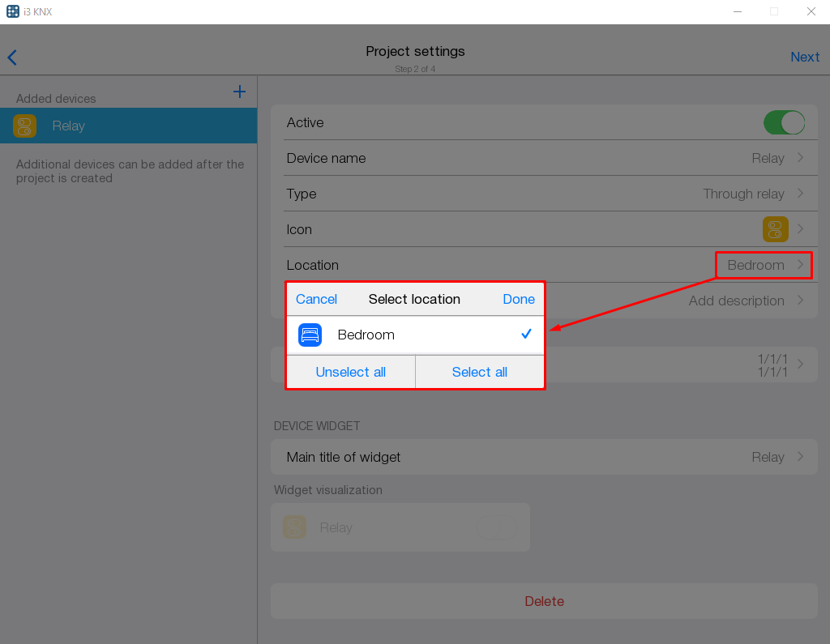The width and height of the screenshot is (830, 644).
Task: Expand Main title of widget row
Action: [x=800, y=457]
